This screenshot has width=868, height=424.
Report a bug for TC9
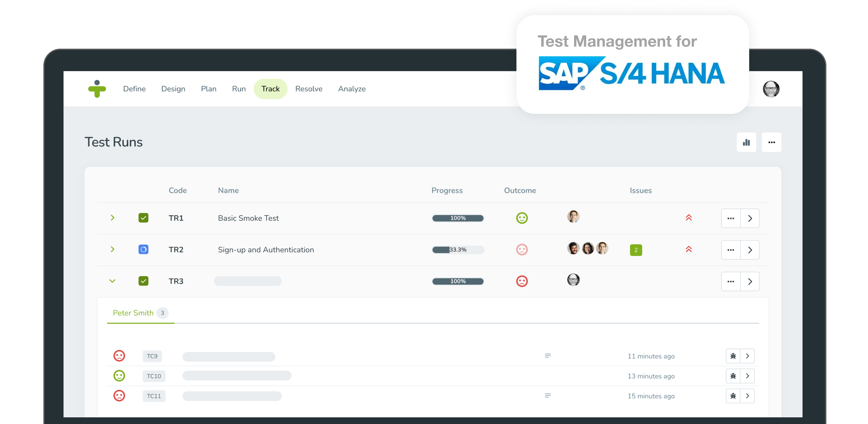click(x=733, y=356)
